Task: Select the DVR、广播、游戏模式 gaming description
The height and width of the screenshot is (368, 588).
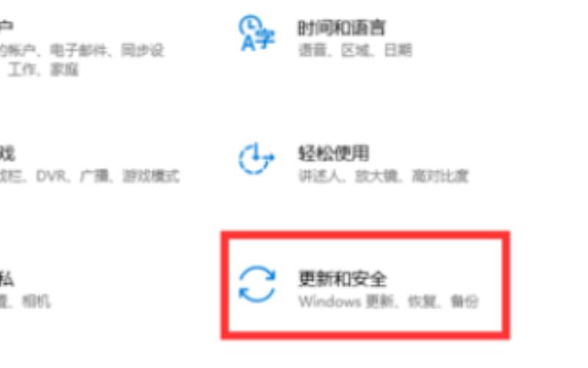Action: pyautogui.click(x=90, y=176)
